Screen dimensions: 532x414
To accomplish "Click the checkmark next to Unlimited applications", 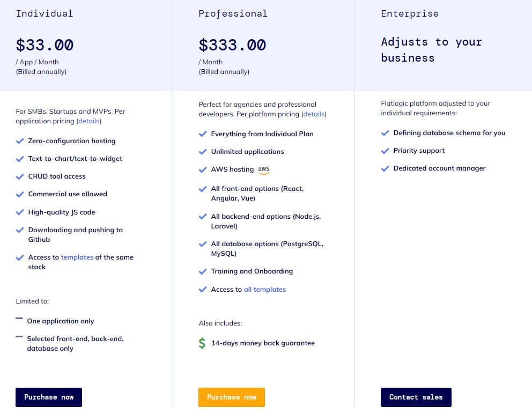I will (x=203, y=151).
